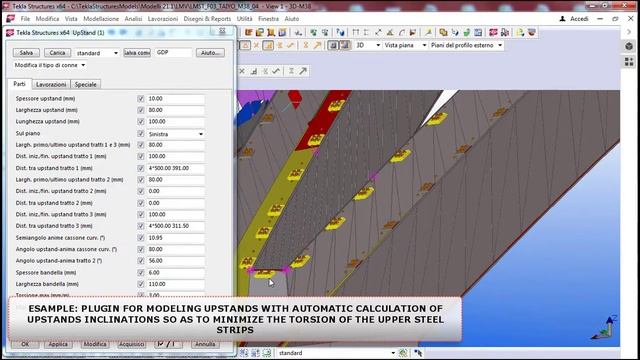
Task: Click the green icon right of bottom standard dropdown
Action: coord(403,353)
